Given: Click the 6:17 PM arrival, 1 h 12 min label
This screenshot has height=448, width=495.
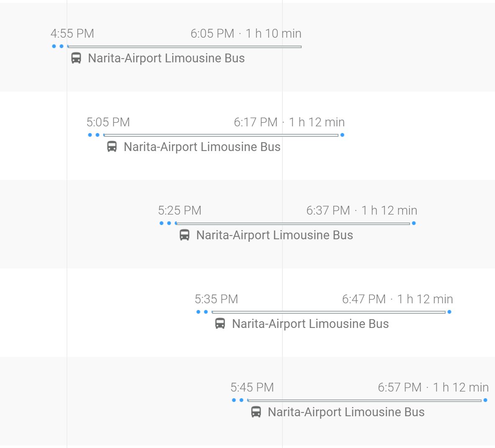Looking at the screenshot, I should pos(289,122).
